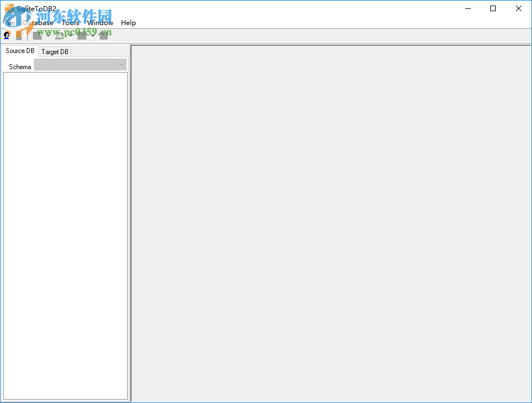Viewport: 532px width, 403px height.
Task: Switch to the Target DB tab
Action: click(54, 51)
